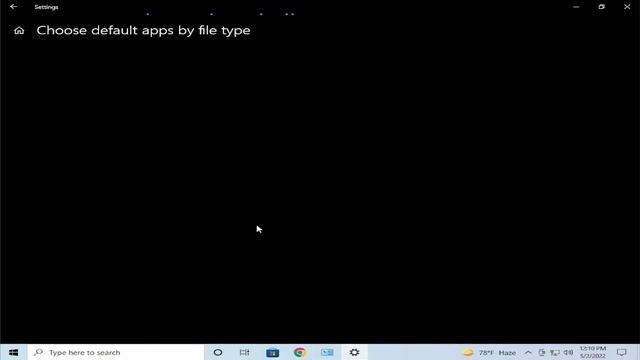Restore down the Settings window
640x360 pixels.
pyautogui.click(x=602, y=7)
